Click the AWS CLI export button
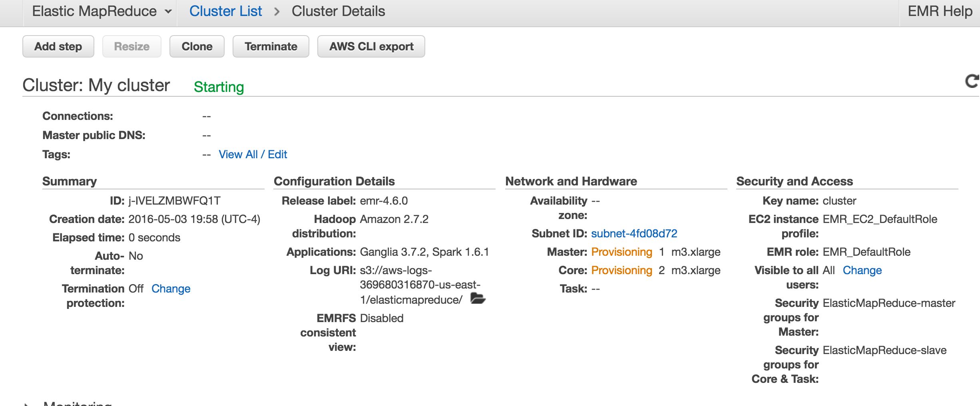The height and width of the screenshot is (406, 980). (x=371, y=46)
